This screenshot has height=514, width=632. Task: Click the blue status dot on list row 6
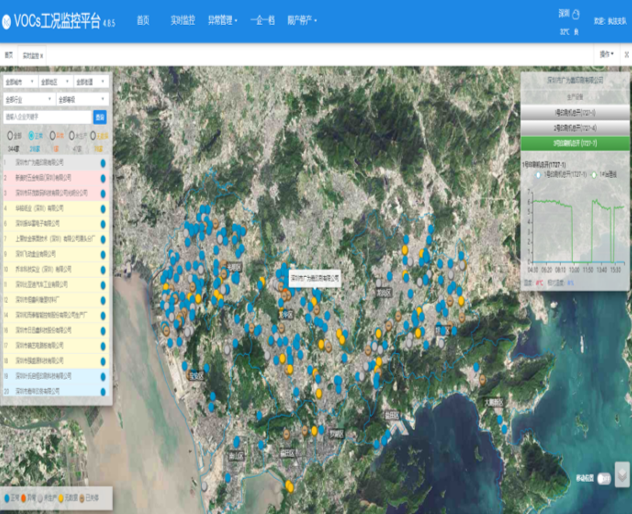click(103, 224)
